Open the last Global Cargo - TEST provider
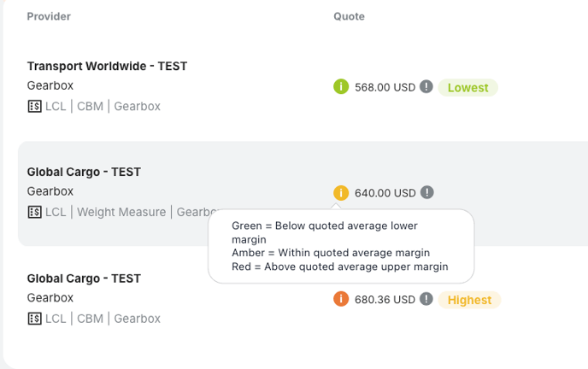The image size is (588, 369). coord(84,278)
